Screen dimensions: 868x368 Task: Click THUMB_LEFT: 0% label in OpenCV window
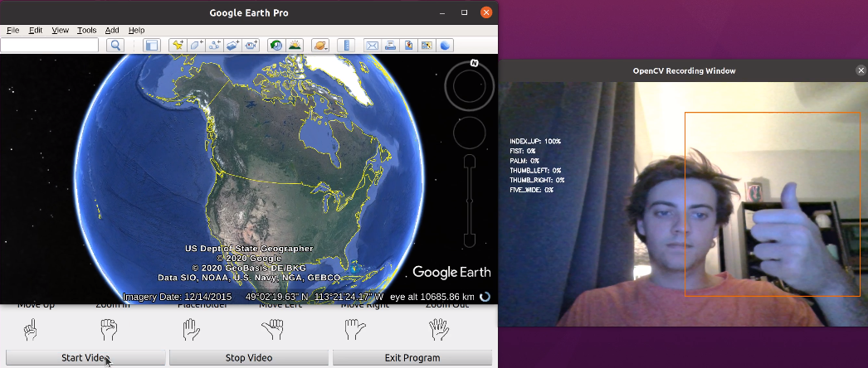pos(535,170)
